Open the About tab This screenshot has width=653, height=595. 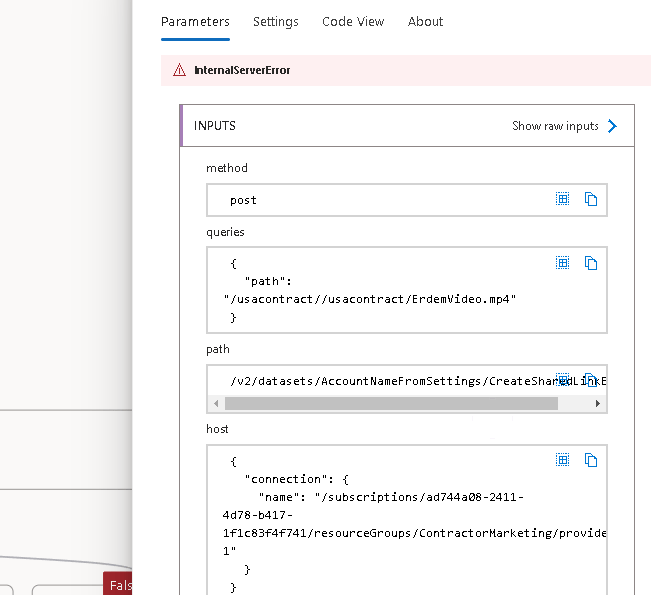pos(425,22)
